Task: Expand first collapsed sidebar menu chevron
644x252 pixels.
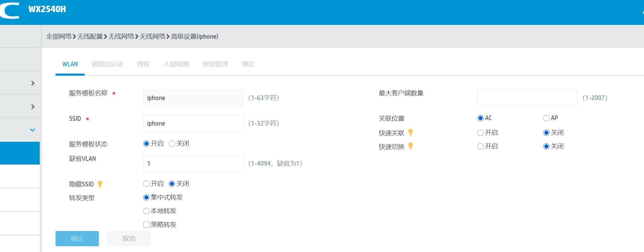Action: click(33, 83)
